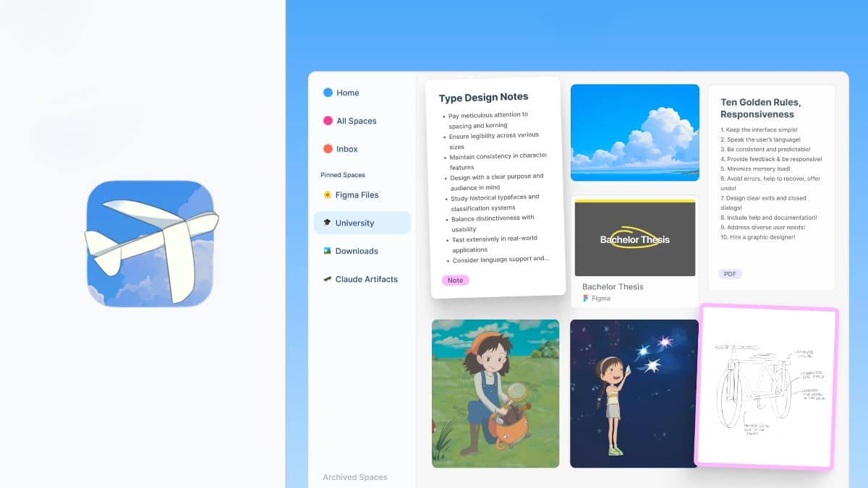Open the Bachelor Thesis preview thumbnail

point(635,238)
